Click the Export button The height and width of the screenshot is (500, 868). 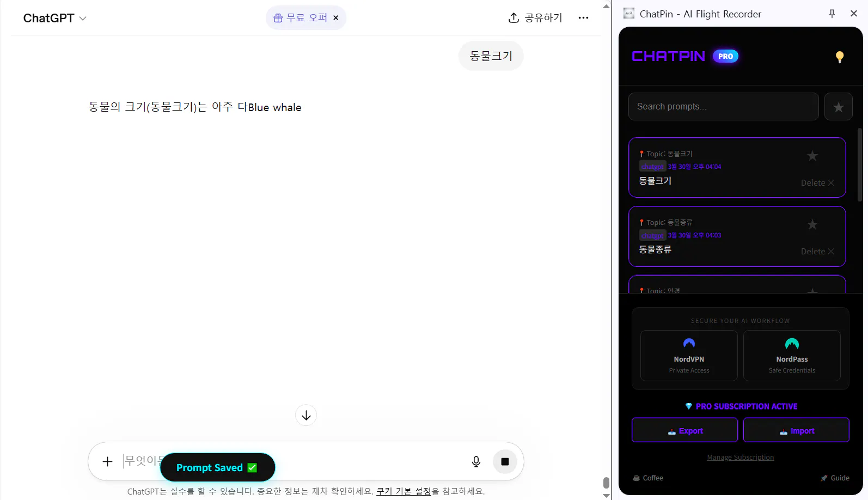684,430
